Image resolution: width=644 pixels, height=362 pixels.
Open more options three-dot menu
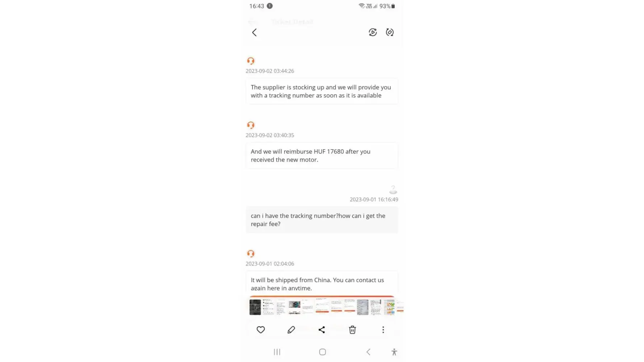coord(383,330)
